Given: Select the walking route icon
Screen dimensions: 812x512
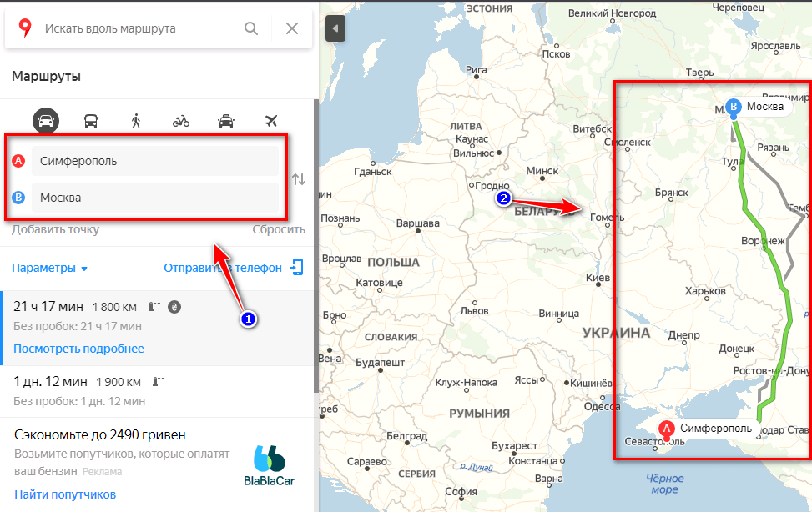Looking at the screenshot, I should (x=136, y=121).
